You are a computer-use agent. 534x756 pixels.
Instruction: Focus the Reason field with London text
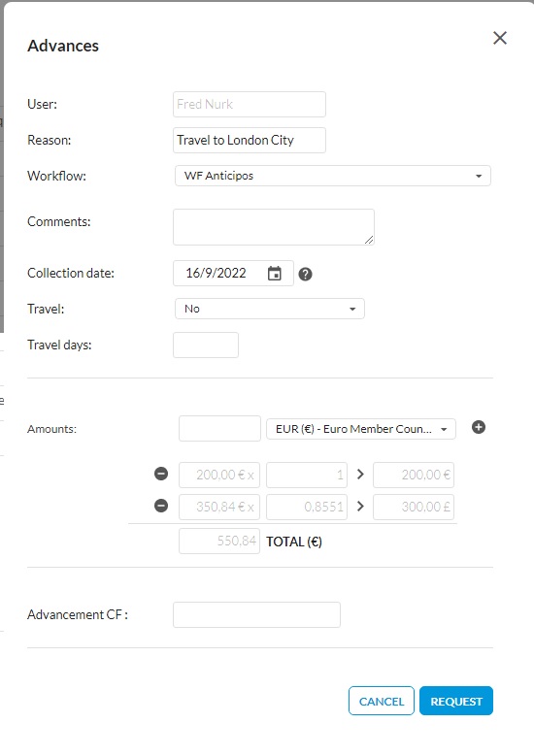pos(250,140)
